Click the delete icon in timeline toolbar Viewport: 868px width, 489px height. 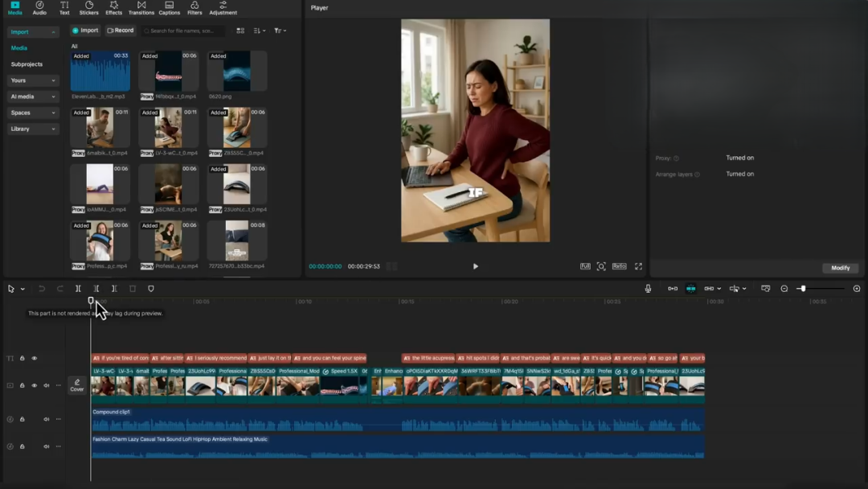point(133,289)
